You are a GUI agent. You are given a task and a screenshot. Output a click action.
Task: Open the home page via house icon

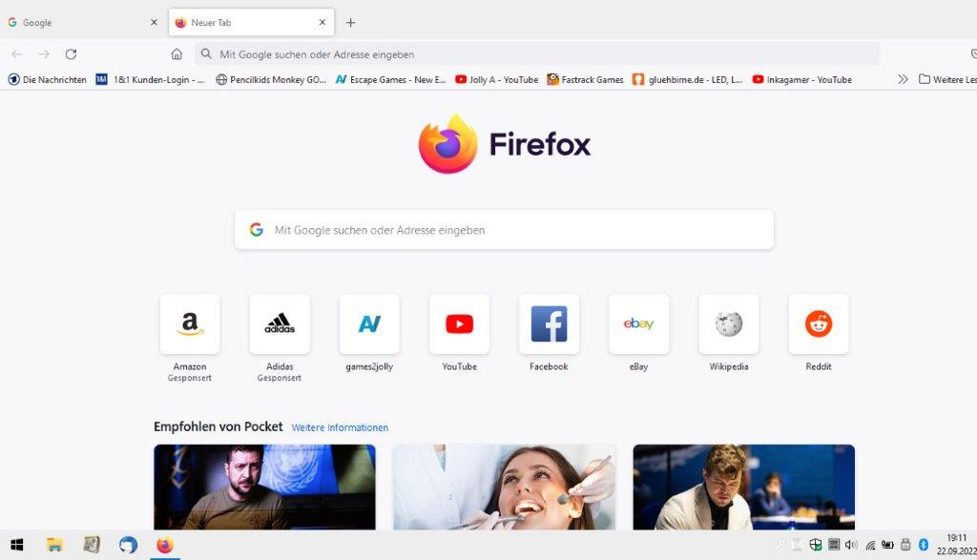click(x=177, y=54)
